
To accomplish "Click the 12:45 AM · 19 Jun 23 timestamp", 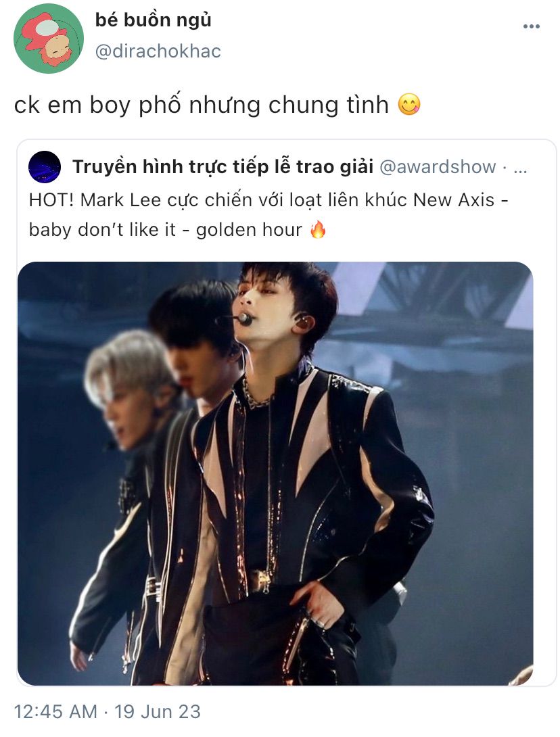I will click(x=108, y=711).
